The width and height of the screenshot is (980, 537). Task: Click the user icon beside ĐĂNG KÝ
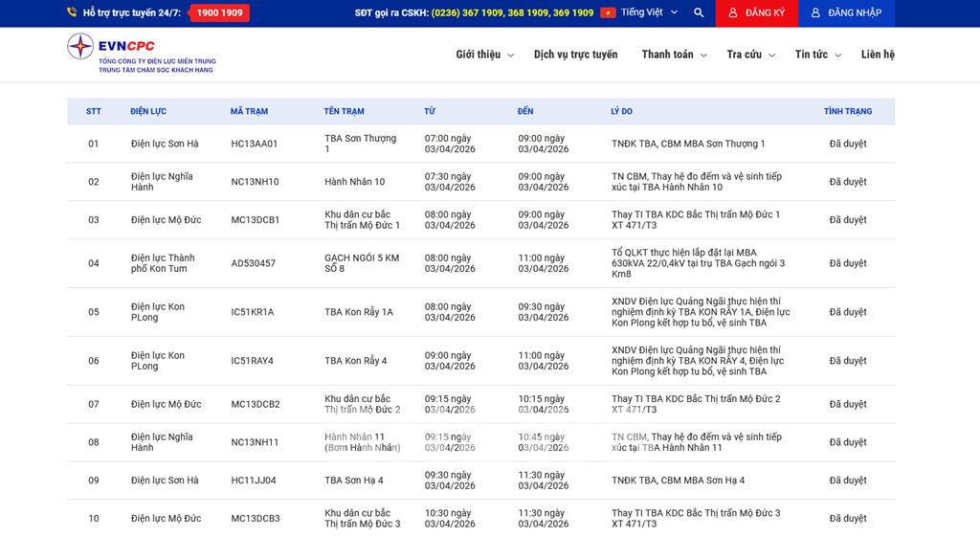[x=733, y=13]
